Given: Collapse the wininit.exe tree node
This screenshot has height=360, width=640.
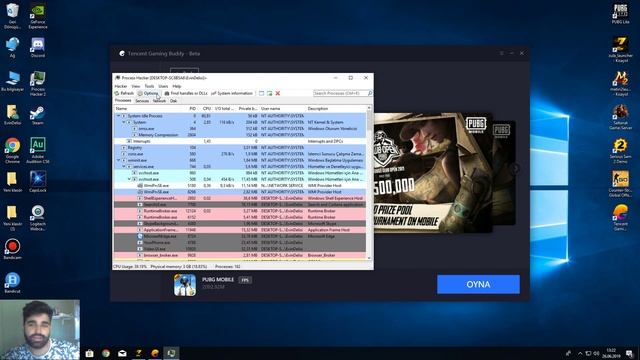Looking at the screenshot, I should click(x=118, y=160).
